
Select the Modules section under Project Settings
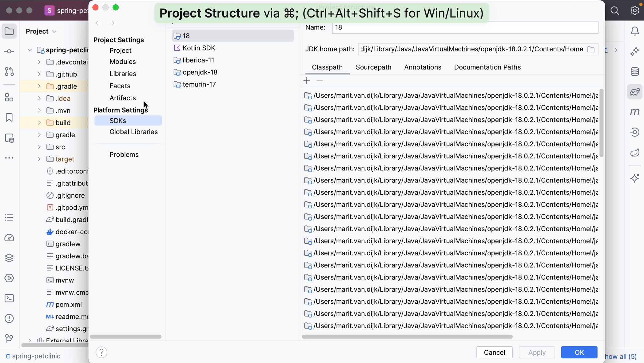point(122,62)
